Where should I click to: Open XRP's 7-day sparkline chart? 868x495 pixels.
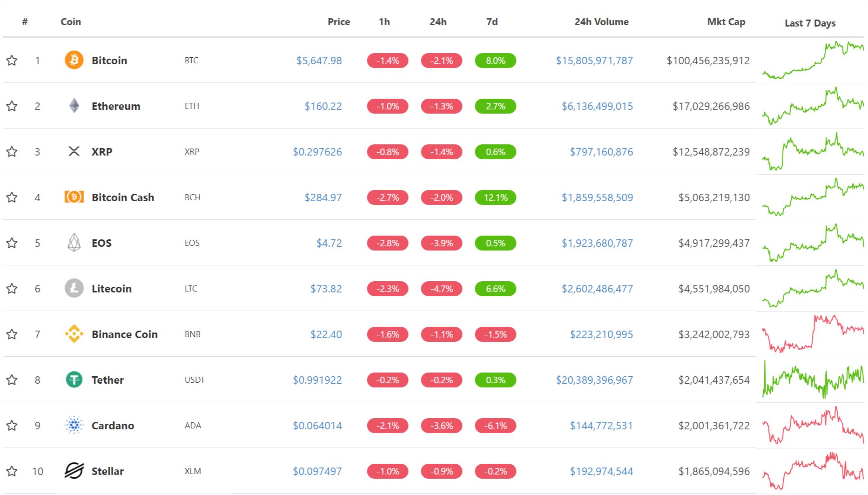coord(813,151)
